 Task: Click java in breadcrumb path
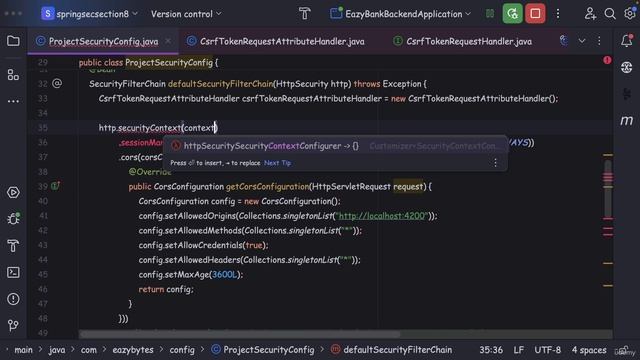point(57,350)
